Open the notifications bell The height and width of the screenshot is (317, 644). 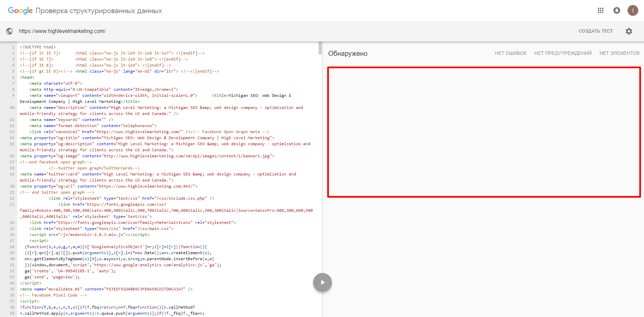click(x=616, y=11)
